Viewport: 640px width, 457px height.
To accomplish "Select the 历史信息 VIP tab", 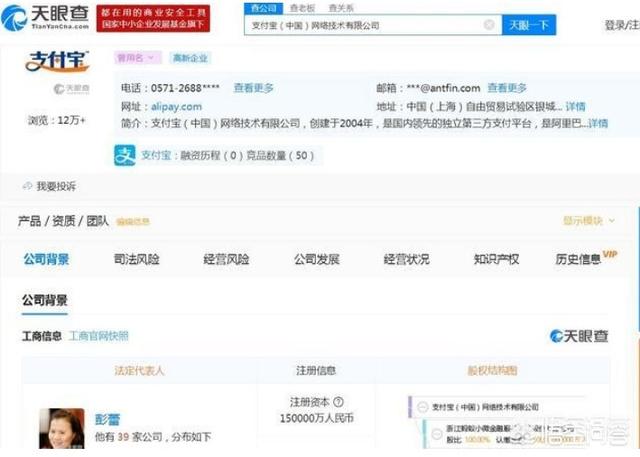I will [586, 258].
